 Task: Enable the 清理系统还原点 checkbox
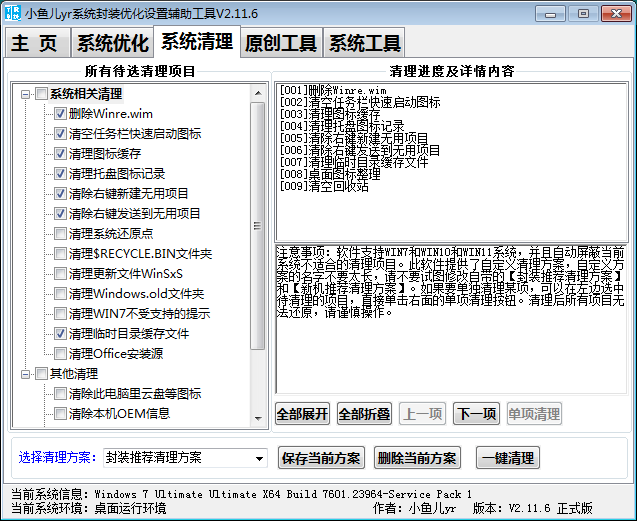[x=60, y=234]
